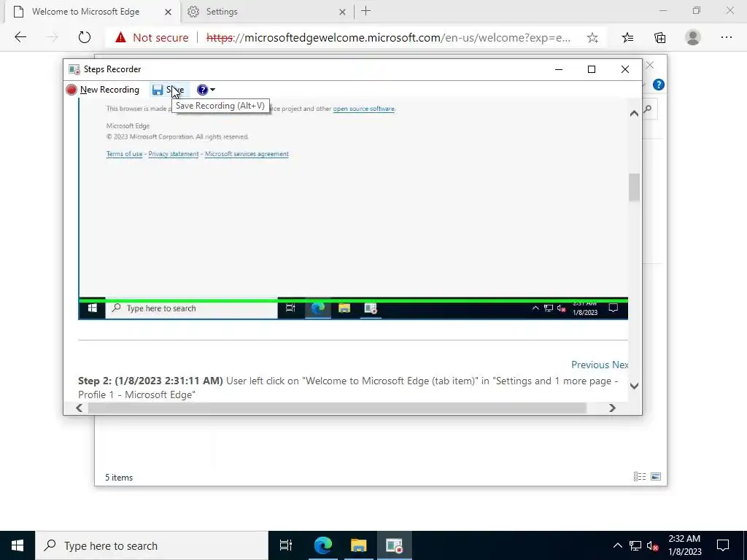Open Task View from the taskbar
The width and height of the screenshot is (747, 560).
[x=286, y=545]
